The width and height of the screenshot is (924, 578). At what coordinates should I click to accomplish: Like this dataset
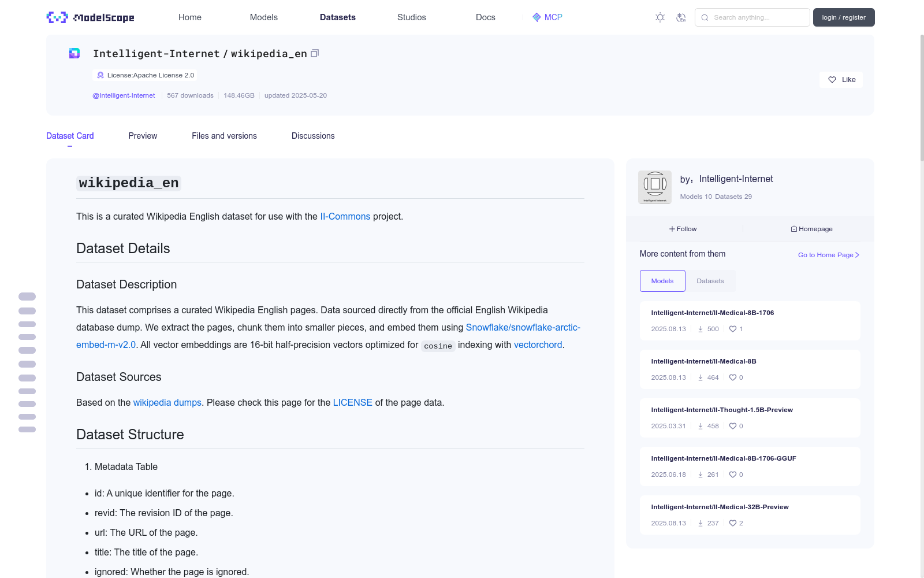click(841, 80)
